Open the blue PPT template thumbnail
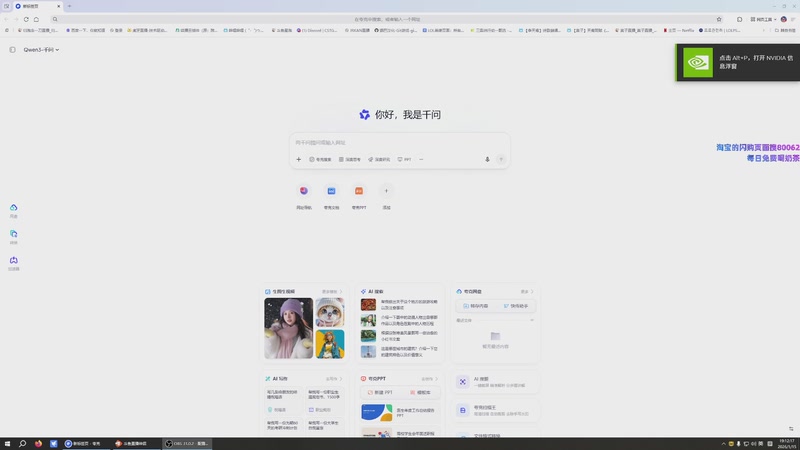The height and width of the screenshot is (450, 800). pyautogui.click(x=377, y=412)
